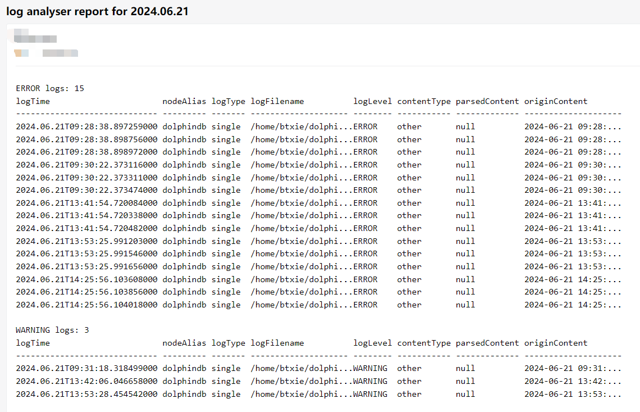The height and width of the screenshot is (412, 640).
Task: Click the nodeAlias header in ERROR table
Action: coord(183,102)
